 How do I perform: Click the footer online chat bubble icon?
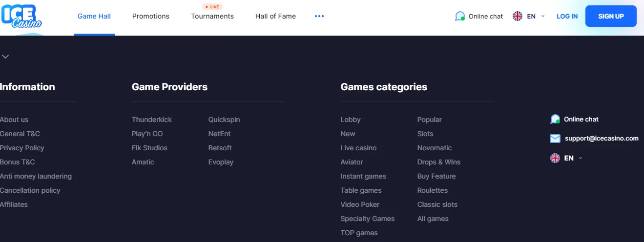[x=555, y=119]
